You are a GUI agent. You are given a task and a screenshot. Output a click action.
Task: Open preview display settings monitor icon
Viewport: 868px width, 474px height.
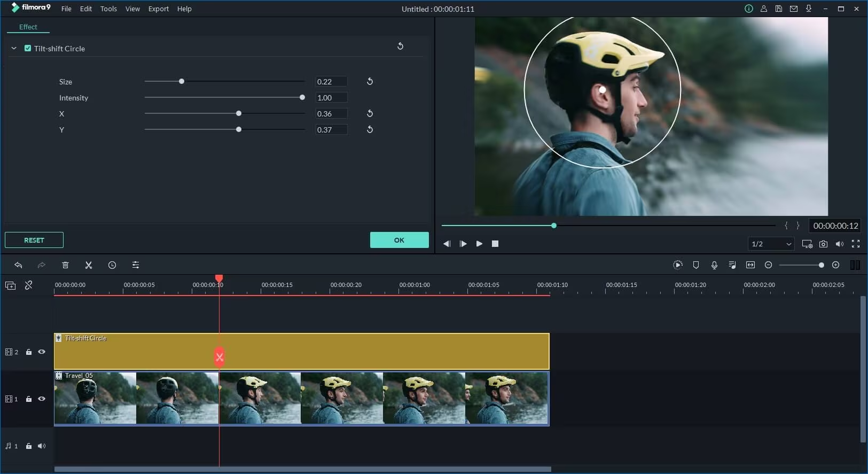coord(807,244)
